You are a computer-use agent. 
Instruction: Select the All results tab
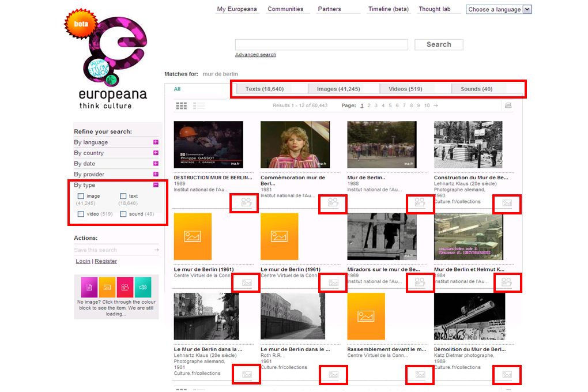click(x=177, y=89)
